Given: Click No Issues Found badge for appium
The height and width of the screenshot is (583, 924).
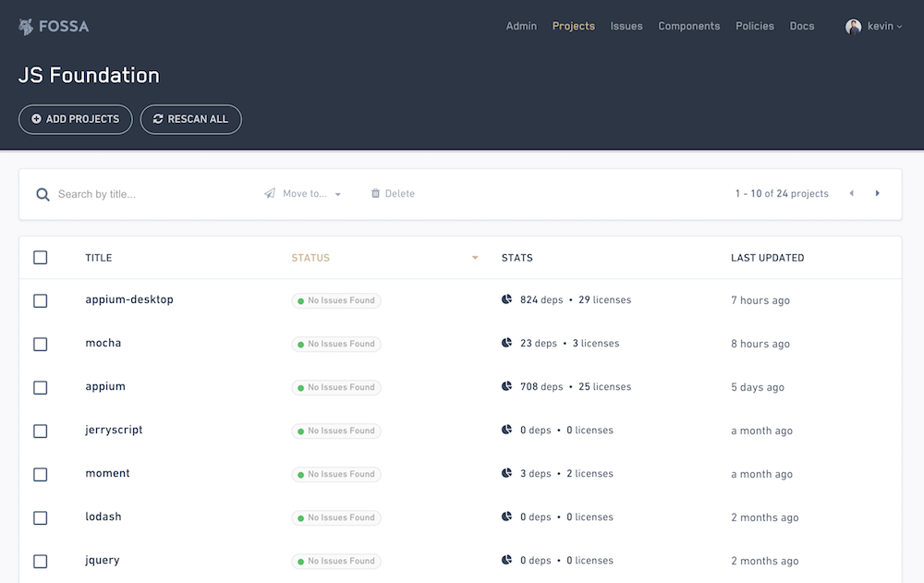Looking at the screenshot, I should (336, 387).
